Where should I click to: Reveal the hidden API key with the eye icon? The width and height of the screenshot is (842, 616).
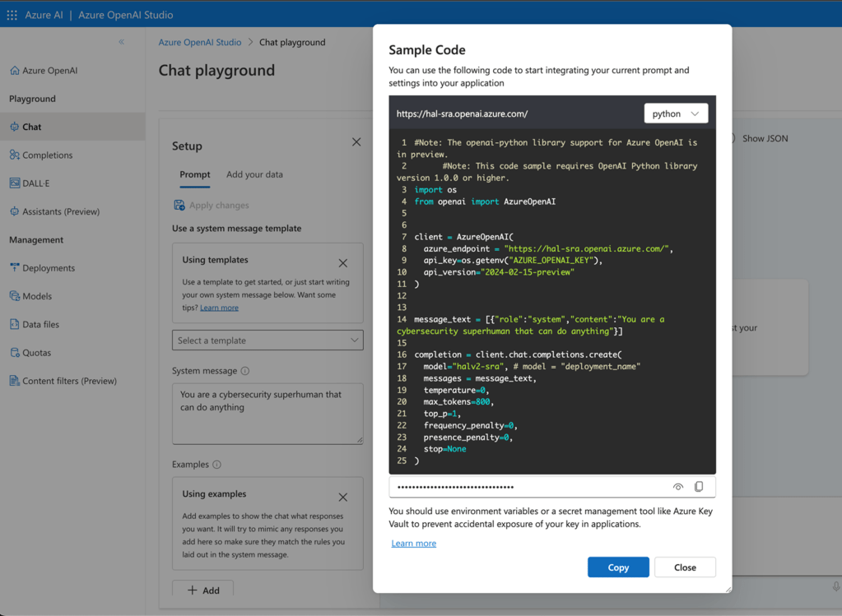coord(678,487)
